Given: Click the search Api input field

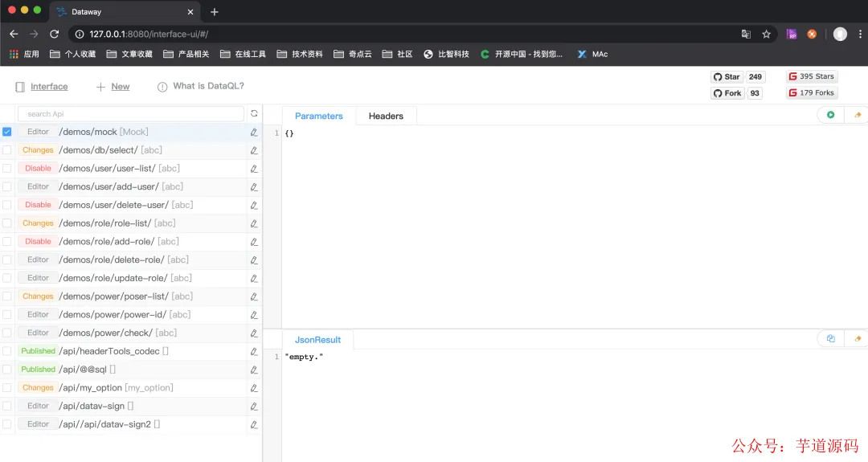Looking at the screenshot, I should tap(131, 114).
